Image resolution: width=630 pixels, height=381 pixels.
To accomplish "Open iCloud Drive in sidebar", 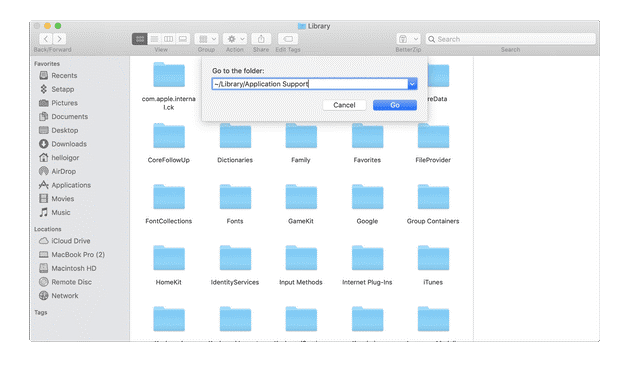I will 65,241.
